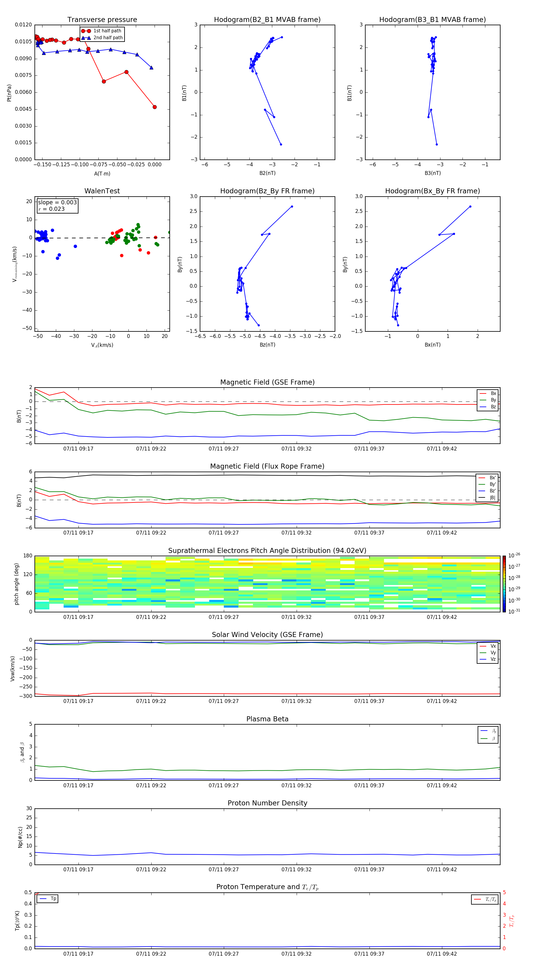
Task: Click the 'Np(#/cc)' y-axis label
Action: (20, 837)
